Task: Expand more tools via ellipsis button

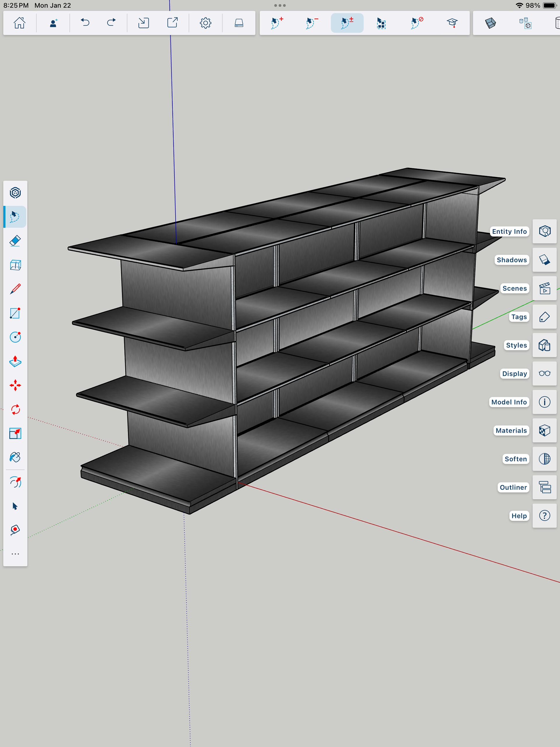Action: coord(15,554)
